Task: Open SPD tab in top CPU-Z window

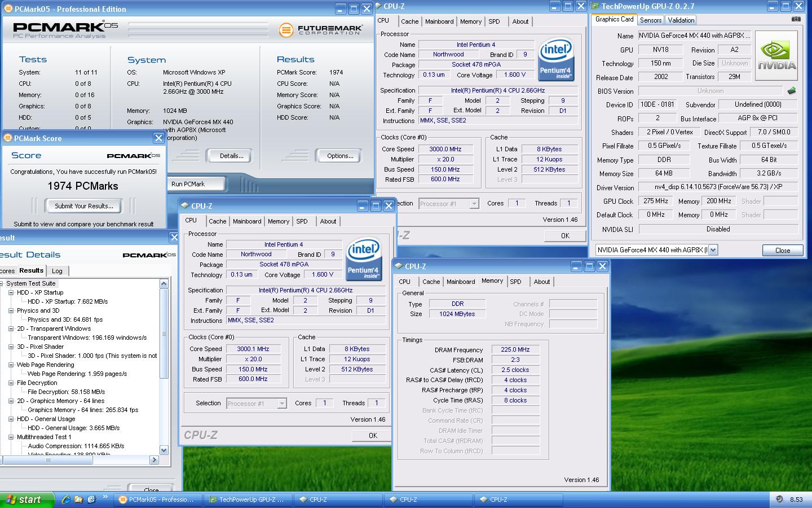Action: click(x=494, y=21)
